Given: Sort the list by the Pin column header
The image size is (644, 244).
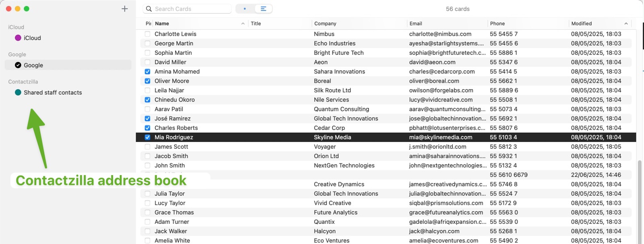Looking at the screenshot, I should (x=148, y=24).
